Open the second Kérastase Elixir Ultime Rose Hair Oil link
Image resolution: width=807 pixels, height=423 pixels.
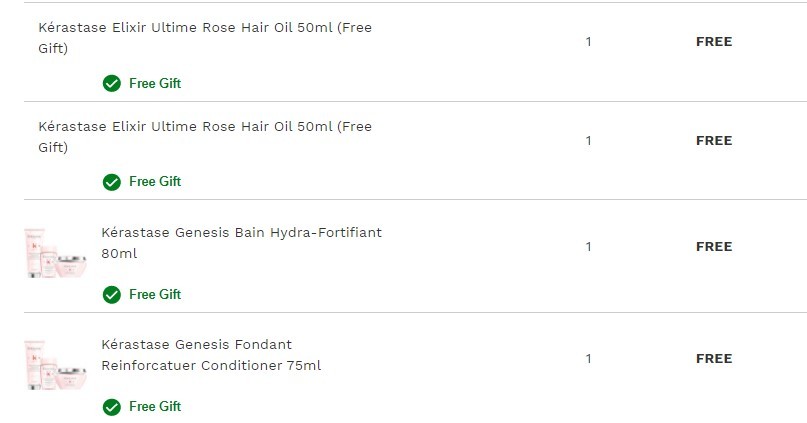pos(205,137)
